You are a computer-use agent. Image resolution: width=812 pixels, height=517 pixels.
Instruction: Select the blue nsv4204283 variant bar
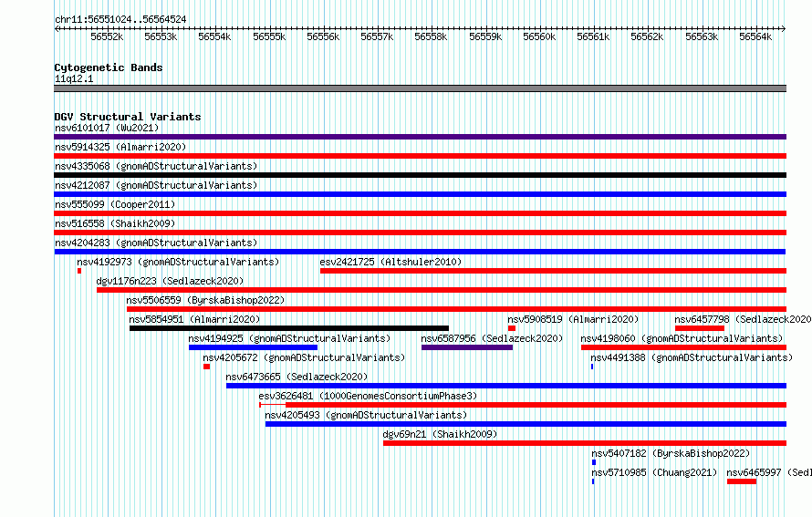click(x=420, y=252)
